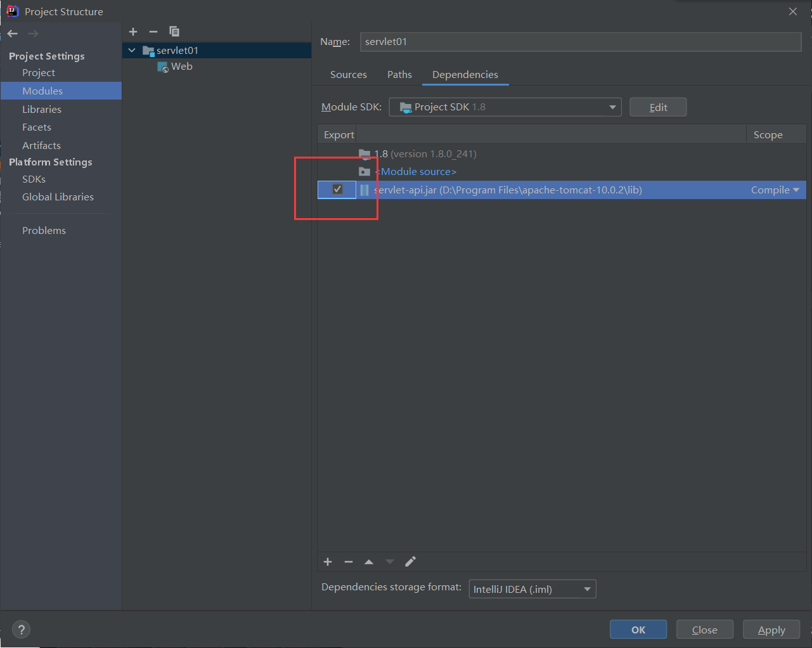The width and height of the screenshot is (812, 648).
Task: Edit dependency with pencil icon
Action: 410,562
